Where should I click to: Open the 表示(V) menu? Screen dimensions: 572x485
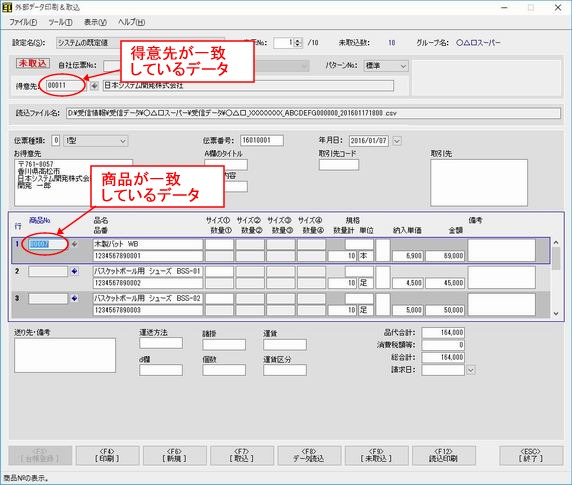click(x=95, y=22)
